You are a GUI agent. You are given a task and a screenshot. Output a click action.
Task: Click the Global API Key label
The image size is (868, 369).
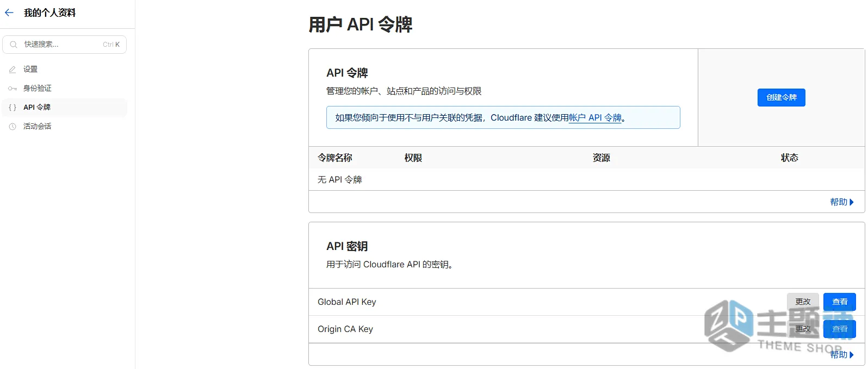coord(347,302)
